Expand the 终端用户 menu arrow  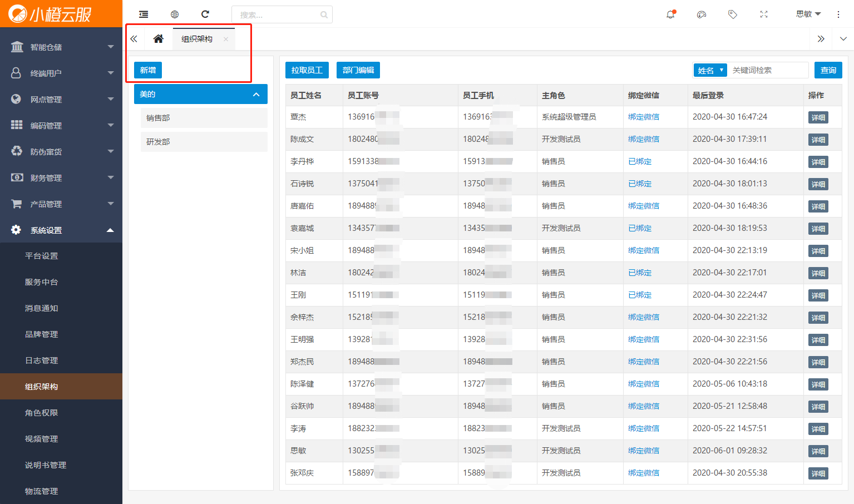tap(111, 73)
